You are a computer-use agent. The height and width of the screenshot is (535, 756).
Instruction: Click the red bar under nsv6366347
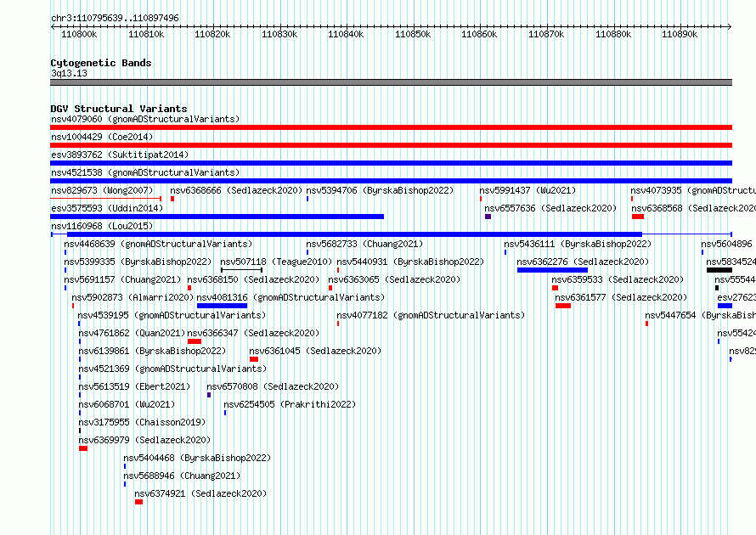point(195,341)
